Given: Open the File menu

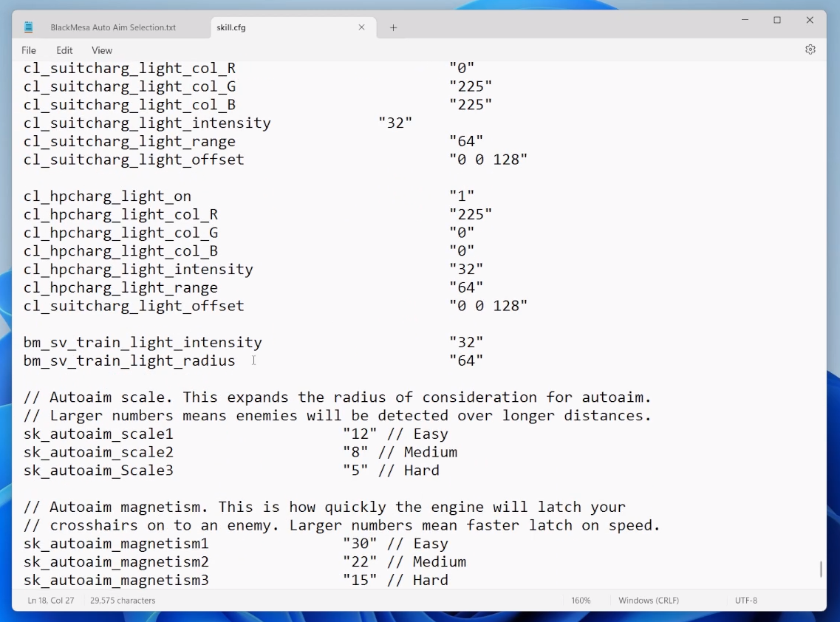Looking at the screenshot, I should tap(29, 50).
